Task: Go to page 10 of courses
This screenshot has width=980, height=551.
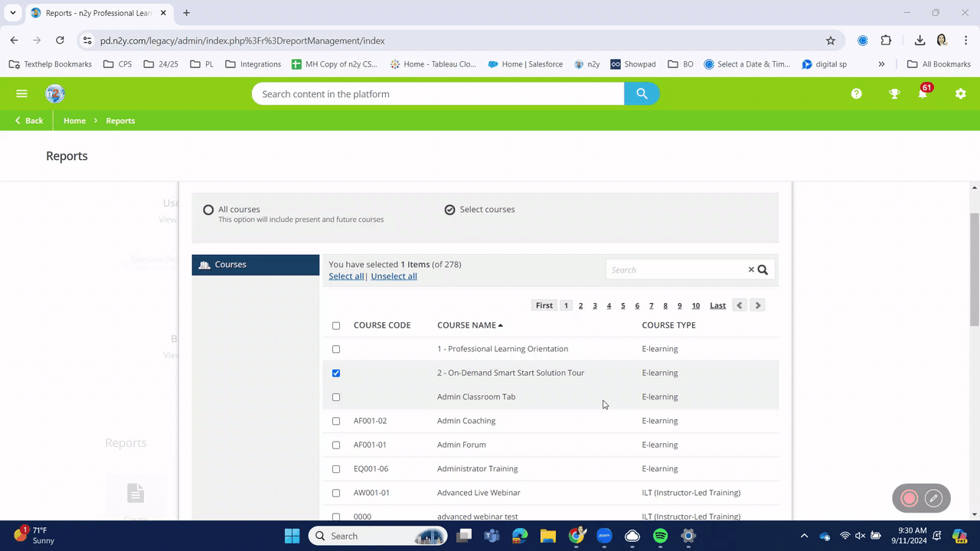Action: [695, 305]
